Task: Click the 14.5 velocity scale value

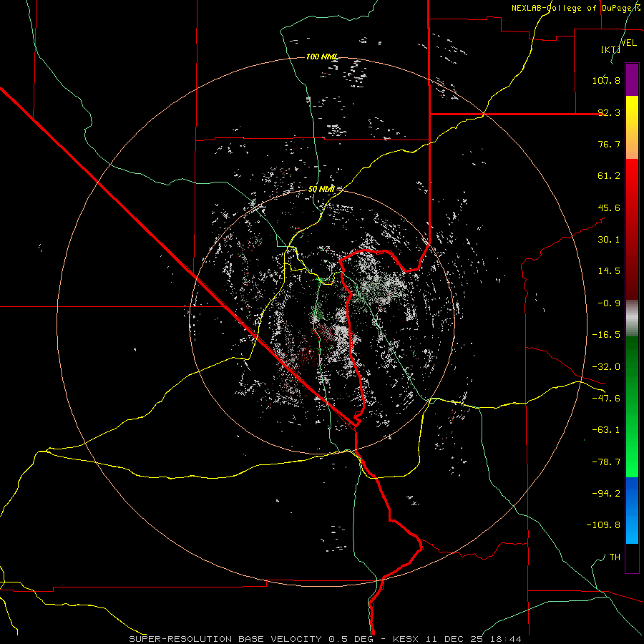Action: (x=609, y=271)
